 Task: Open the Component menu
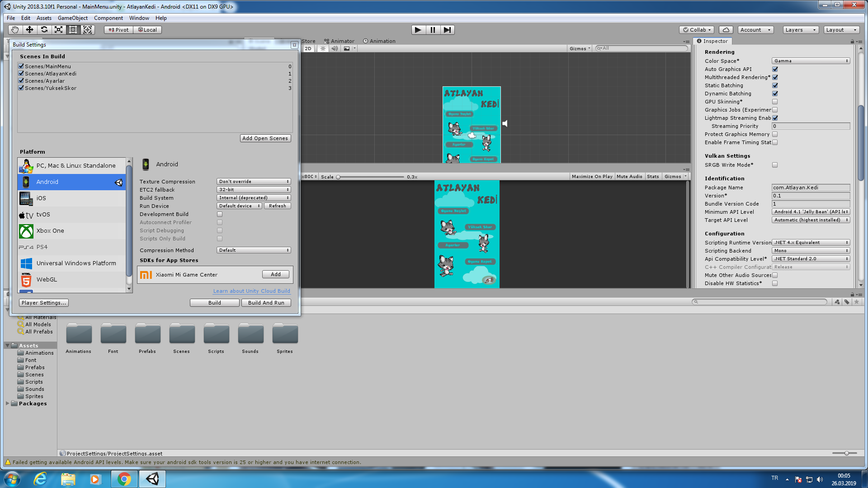108,18
